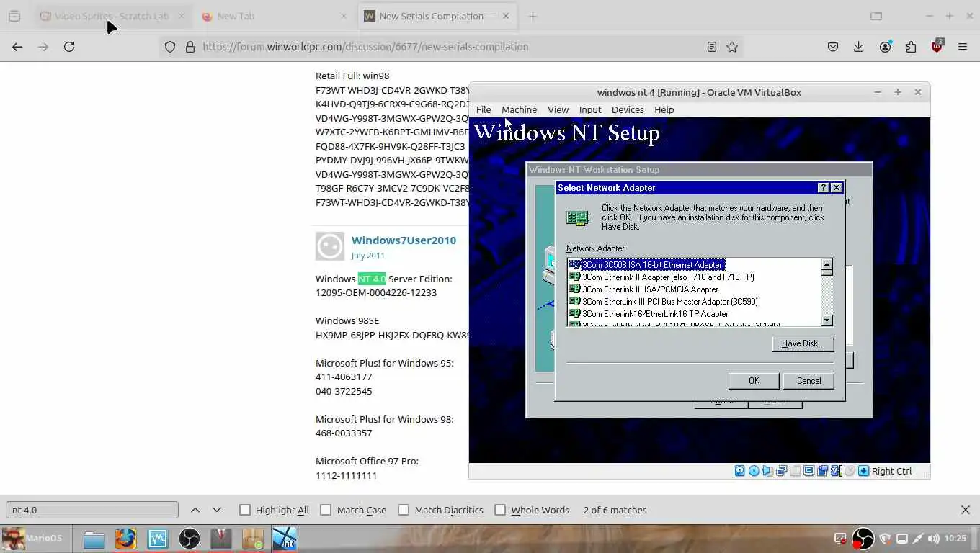Image resolution: width=980 pixels, height=553 pixels.
Task: Select 3Com 3C508 ISA 16-bit Ethernet Adapter
Action: coord(652,265)
